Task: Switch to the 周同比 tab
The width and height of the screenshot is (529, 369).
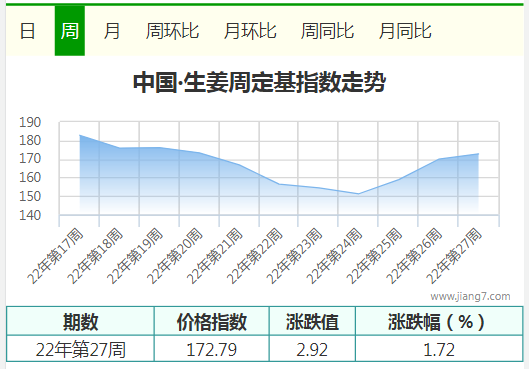Action: point(327,31)
